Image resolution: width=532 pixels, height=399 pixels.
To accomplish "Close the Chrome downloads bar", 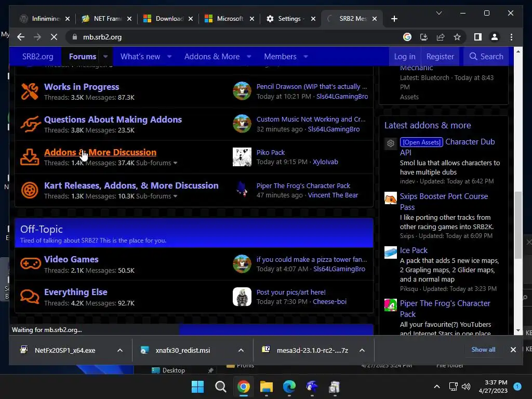I will point(513,350).
